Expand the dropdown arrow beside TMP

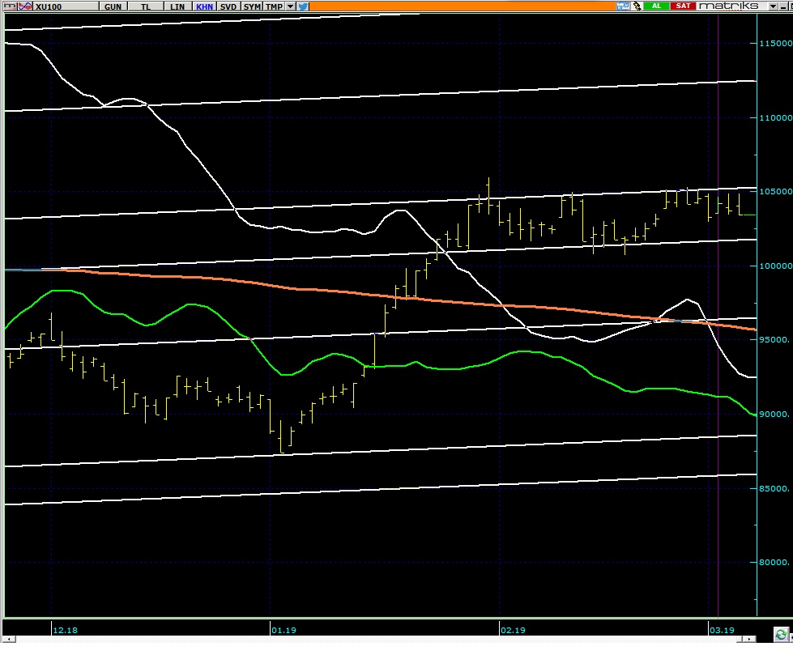[290, 6]
